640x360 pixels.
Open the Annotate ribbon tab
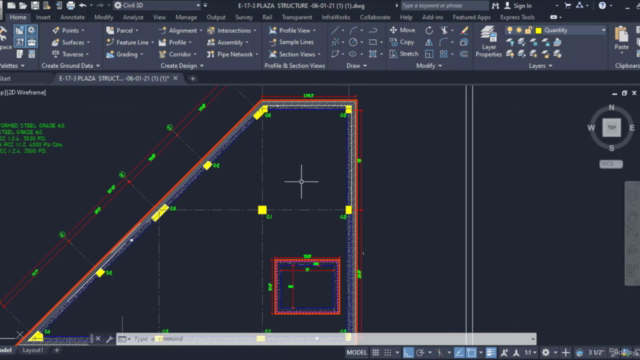(72, 17)
